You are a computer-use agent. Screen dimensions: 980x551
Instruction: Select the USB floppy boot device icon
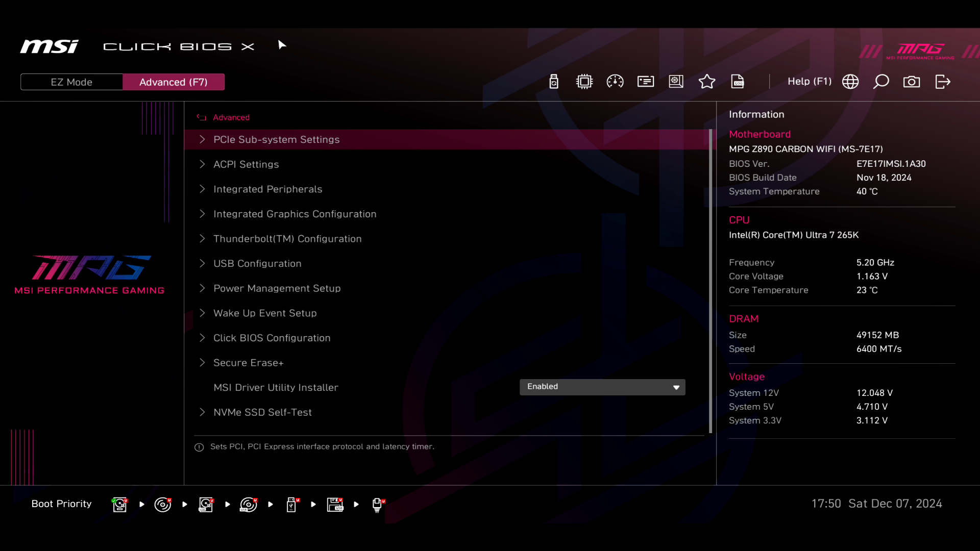point(335,504)
